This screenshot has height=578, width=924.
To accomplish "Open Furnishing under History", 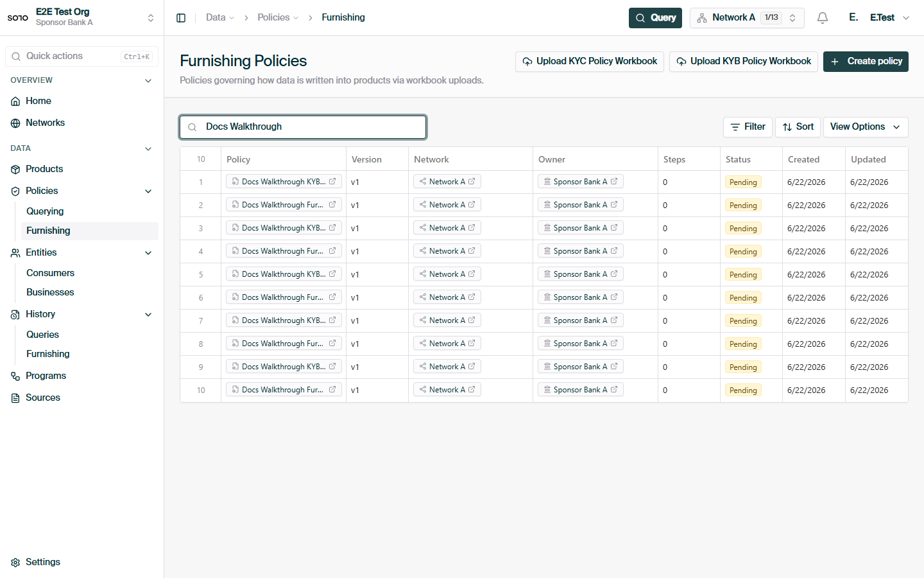I will (x=48, y=354).
